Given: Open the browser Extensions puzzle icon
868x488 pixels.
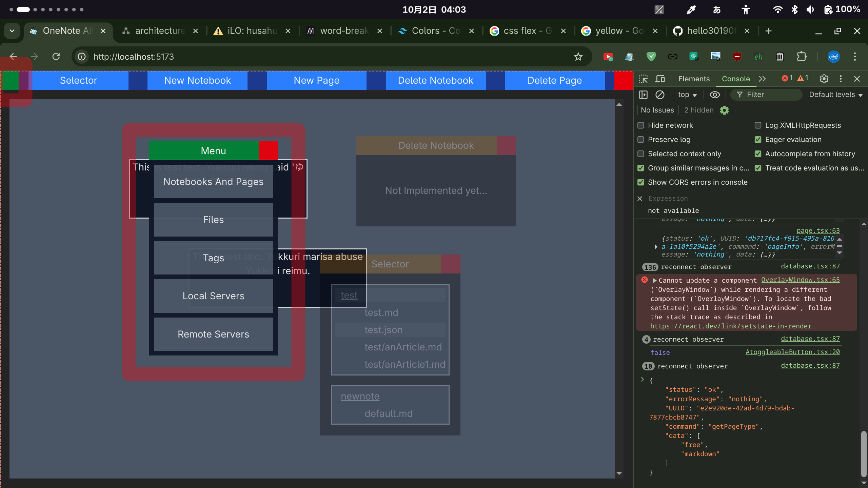Looking at the screenshot, I should pyautogui.click(x=802, y=57).
